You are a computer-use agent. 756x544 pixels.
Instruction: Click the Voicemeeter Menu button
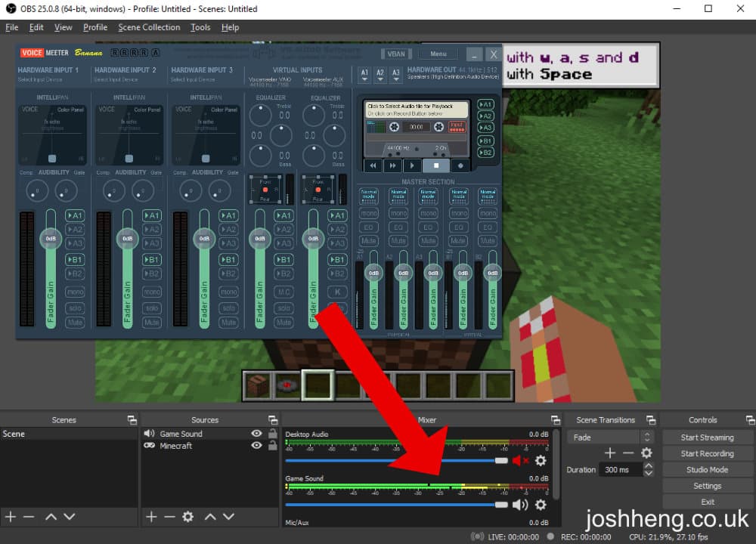pos(438,54)
